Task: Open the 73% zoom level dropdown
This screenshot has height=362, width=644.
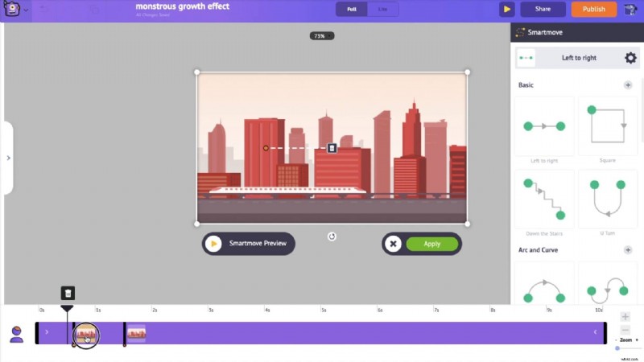Action: click(x=321, y=36)
